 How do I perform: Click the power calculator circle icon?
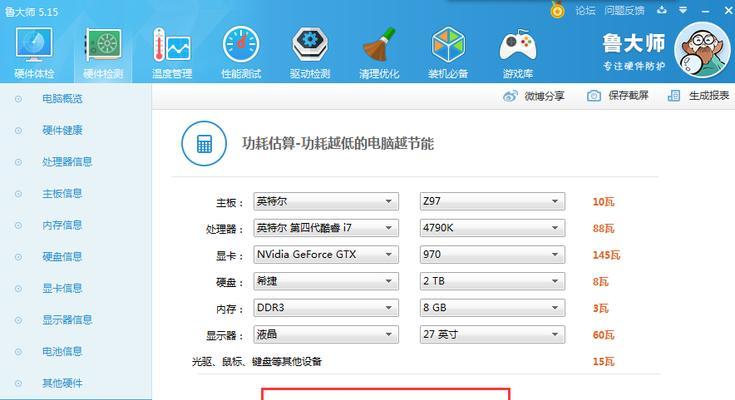point(204,143)
